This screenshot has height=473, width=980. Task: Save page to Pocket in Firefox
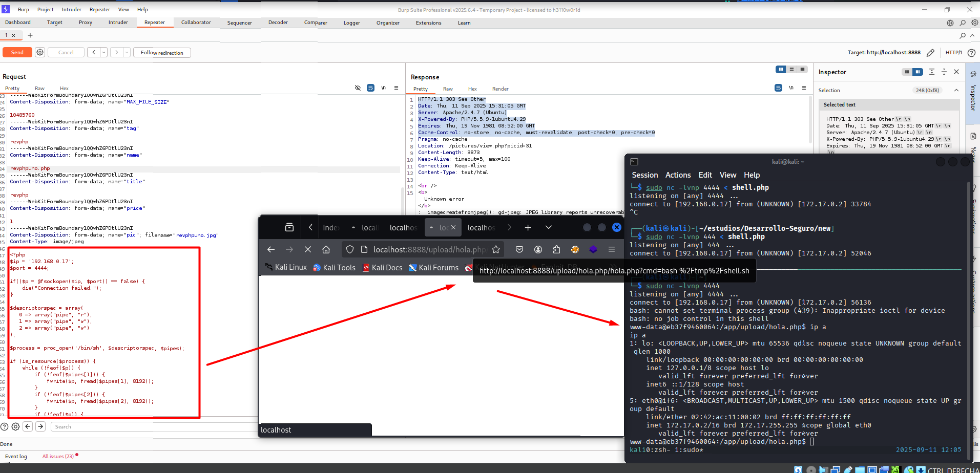click(x=519, y=249)
